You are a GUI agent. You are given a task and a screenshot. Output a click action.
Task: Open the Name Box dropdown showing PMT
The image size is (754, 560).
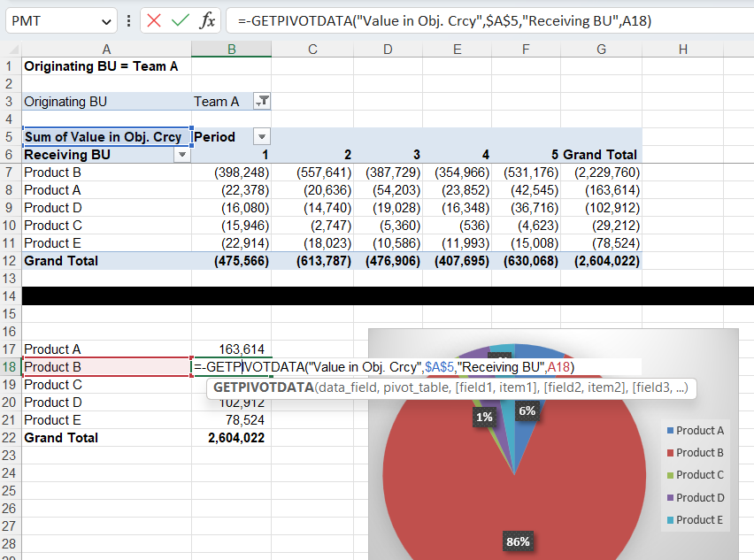pos(106,21)
